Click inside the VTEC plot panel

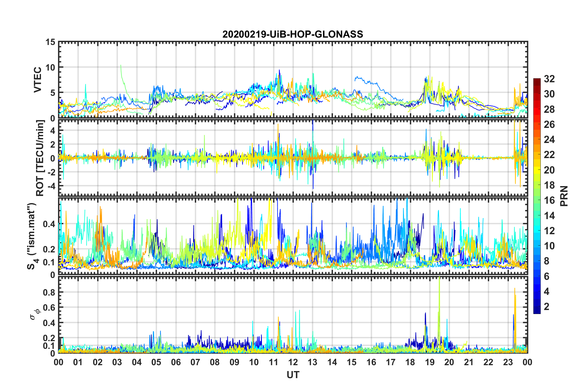[293, 80]
